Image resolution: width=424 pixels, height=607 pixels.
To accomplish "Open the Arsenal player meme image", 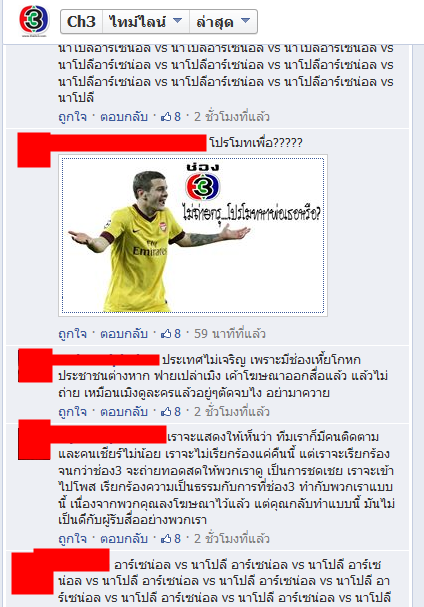I will click(x=193, y=235).
